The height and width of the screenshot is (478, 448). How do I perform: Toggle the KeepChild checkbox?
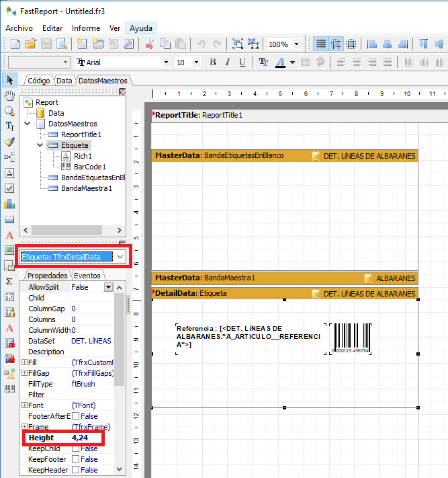click(x=75, y=448)
